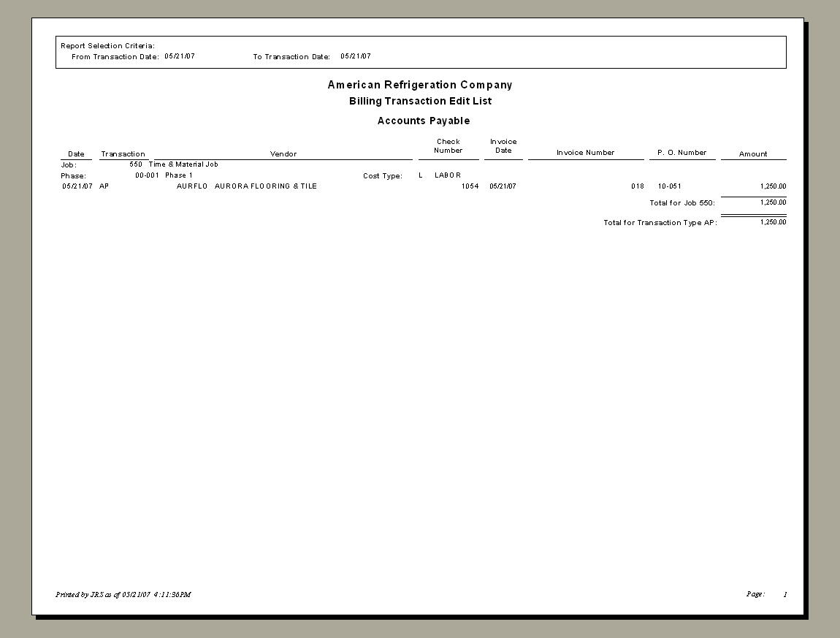Click the 'Cost Type:' label
The height and width of the screenshot is (638, 840).
pos(383,176)
